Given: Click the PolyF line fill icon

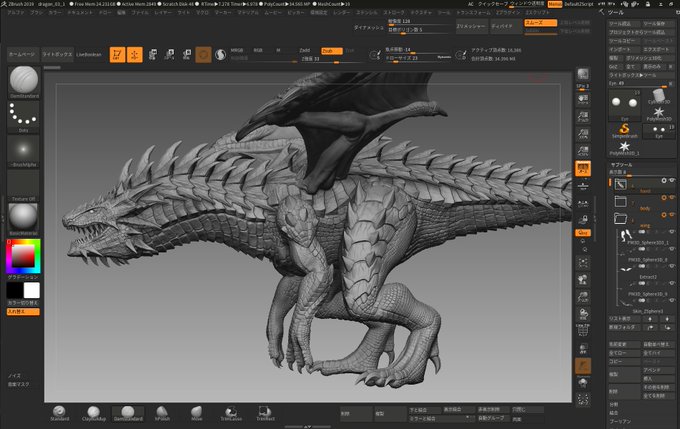Looking at the screenshot, I should click(583, 330).
